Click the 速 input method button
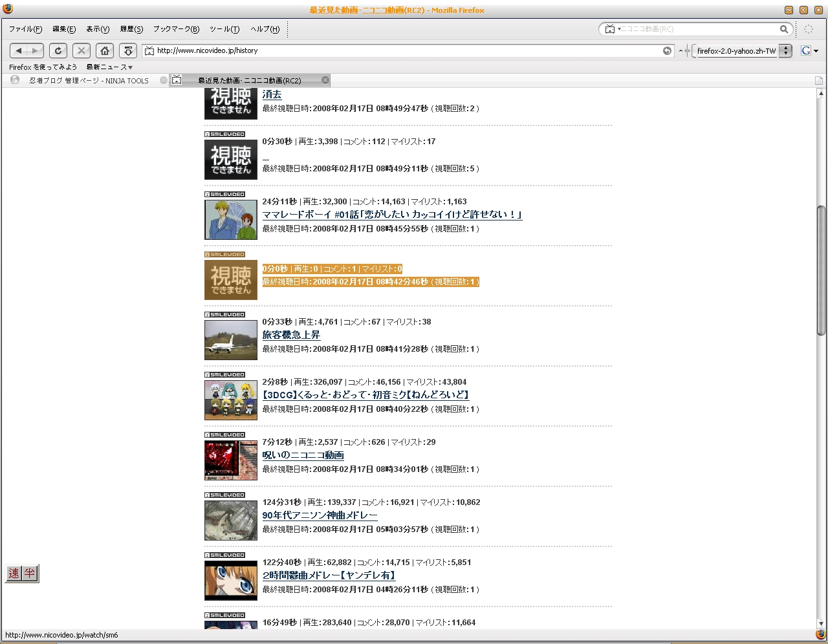828x644 pixels. pos(14,574)
